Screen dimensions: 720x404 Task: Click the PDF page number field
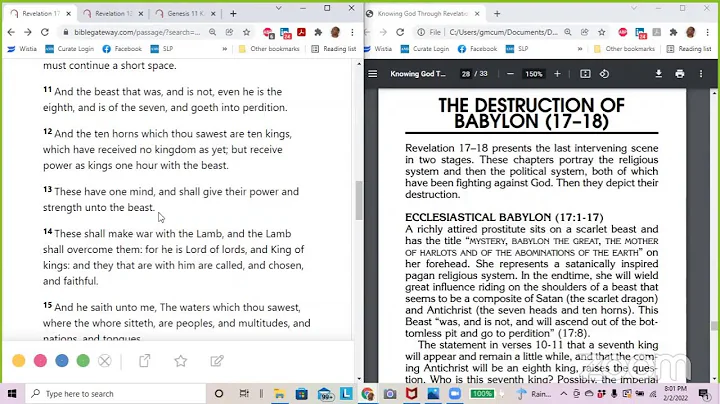(x=466, y=74)
